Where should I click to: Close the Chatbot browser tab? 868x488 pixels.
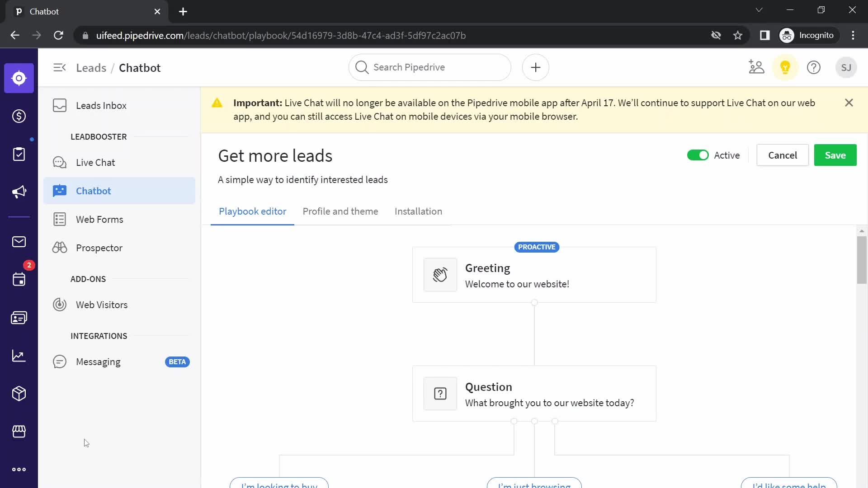click(157, 11)
